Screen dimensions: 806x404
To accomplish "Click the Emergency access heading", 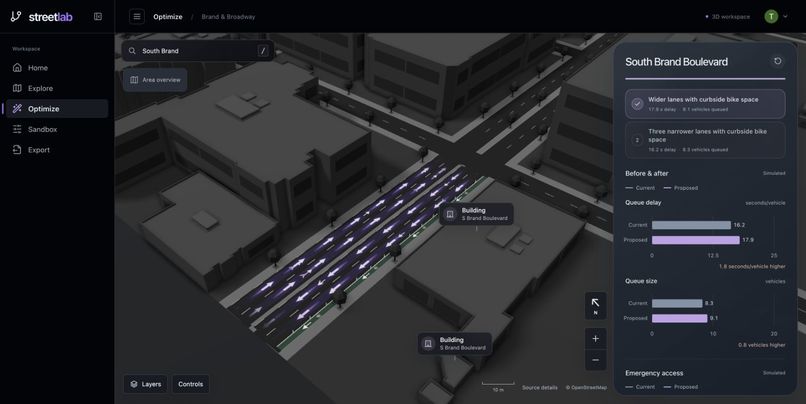I will [x=654, y=373].
